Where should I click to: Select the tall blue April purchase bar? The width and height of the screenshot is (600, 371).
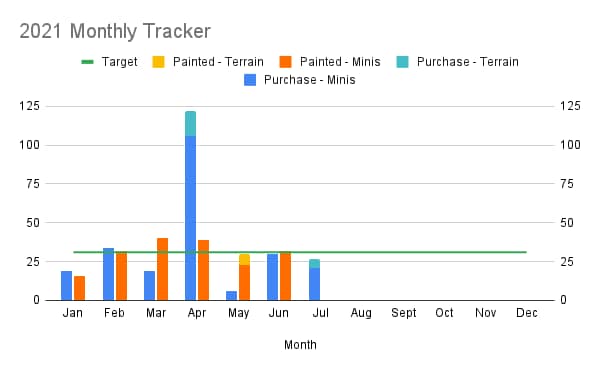[x=191, y=218]
